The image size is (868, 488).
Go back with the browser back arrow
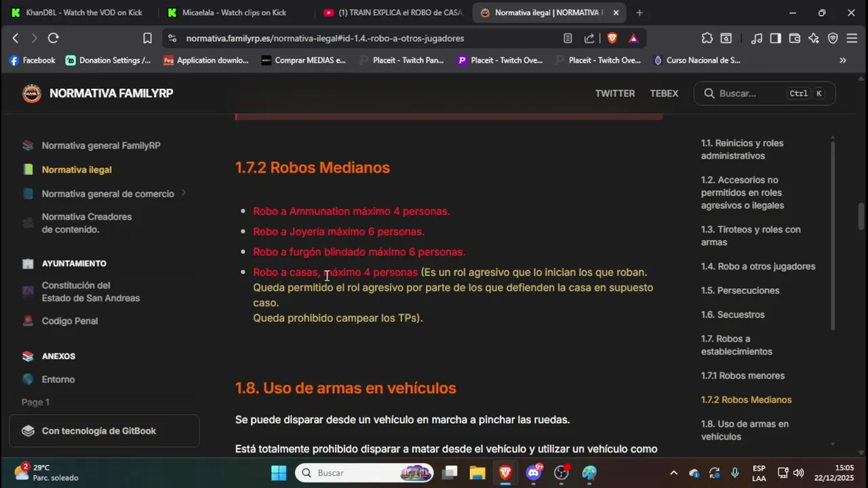(16, 39)
